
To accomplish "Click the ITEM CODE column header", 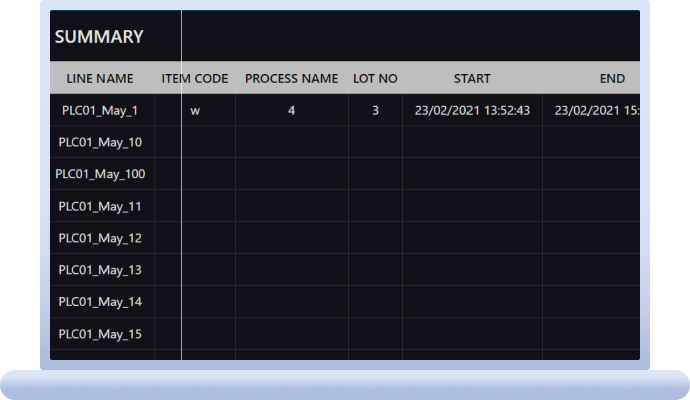I will click(x=195, y=78).
